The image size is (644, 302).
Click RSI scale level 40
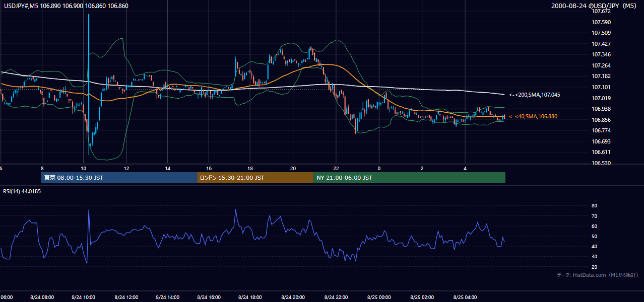[594, 246]
